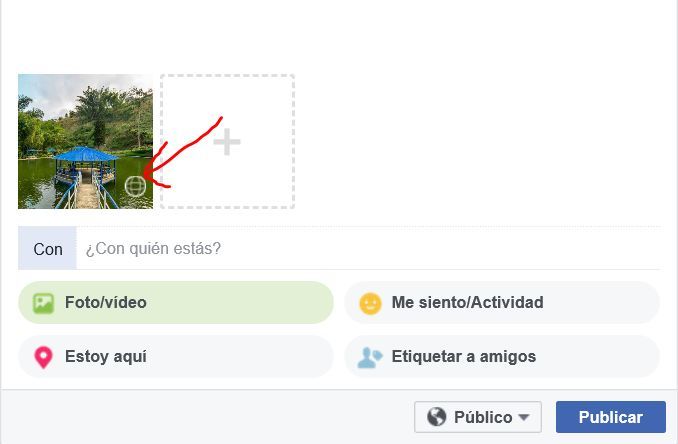
Task: Click the globe icon beside Público
Action: 437,417
